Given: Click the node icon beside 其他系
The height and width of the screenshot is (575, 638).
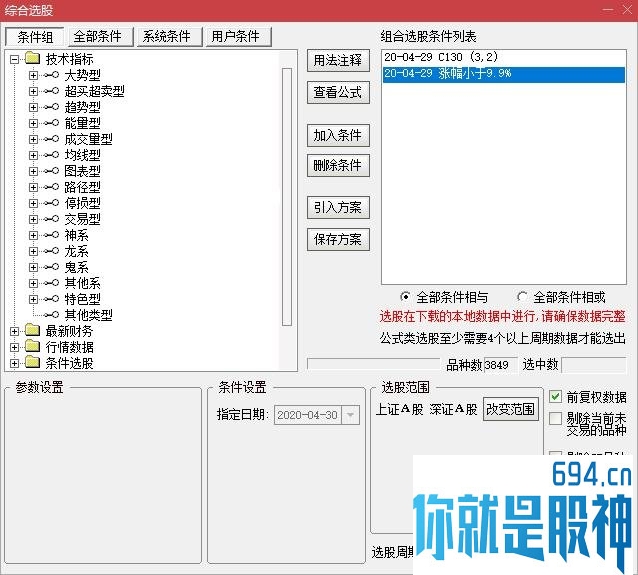Looking at the screenshot, I should pos(51,283).
